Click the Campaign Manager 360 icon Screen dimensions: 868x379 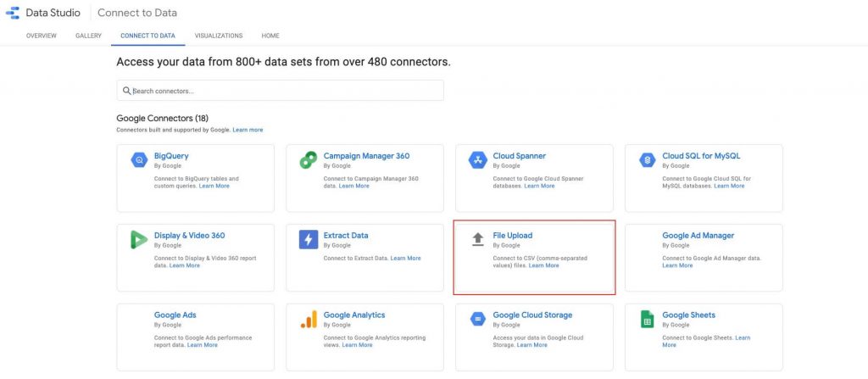pyautogui.click(x=309, y=160)
